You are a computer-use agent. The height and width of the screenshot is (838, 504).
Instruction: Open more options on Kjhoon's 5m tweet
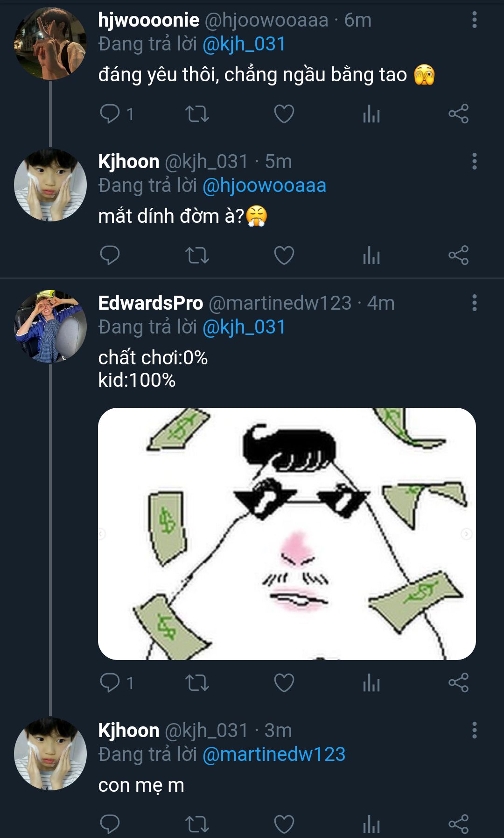point(474,162)
